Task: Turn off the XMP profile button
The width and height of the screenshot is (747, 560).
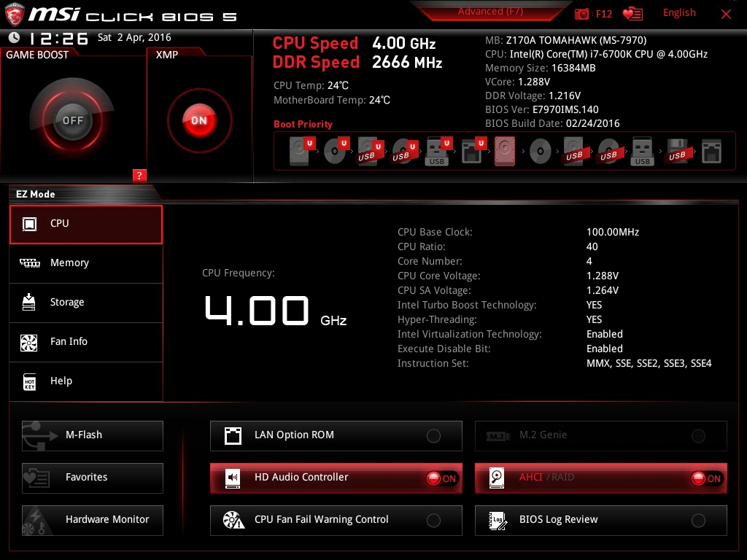Action: pos(199,120)
